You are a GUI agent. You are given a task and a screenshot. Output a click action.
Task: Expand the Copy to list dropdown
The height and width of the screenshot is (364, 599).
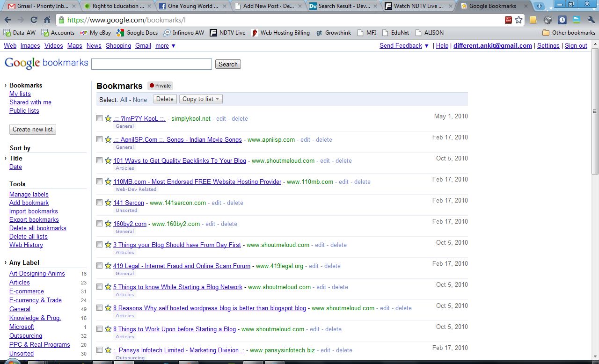pyautogui.click(x=201, y=99)
